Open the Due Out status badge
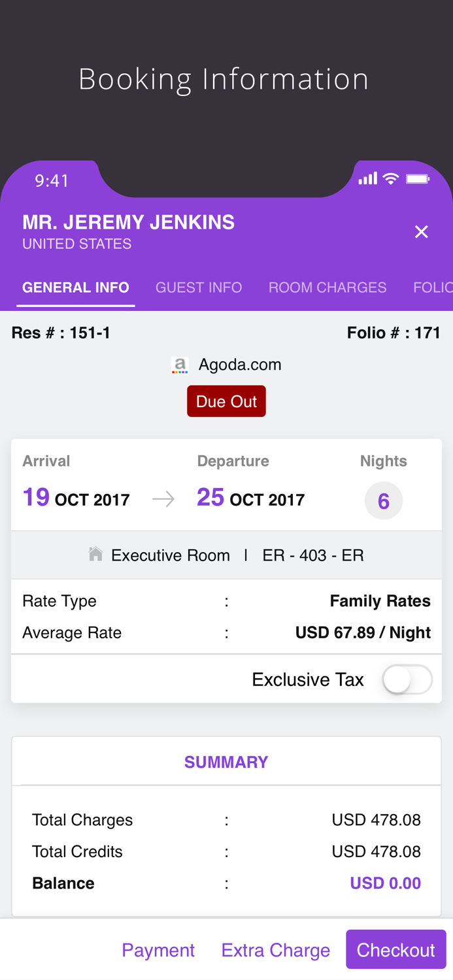This screenshot has width=453, height=980. click(226, 400)
